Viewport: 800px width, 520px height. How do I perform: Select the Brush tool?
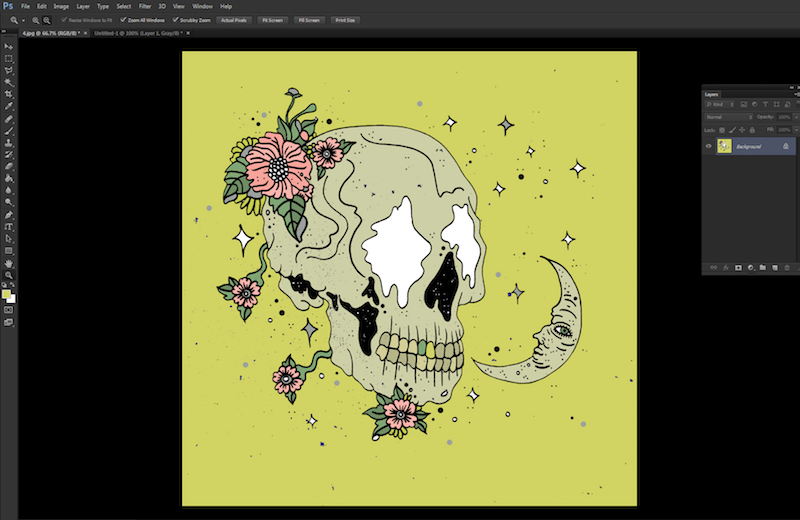click(x=9, y=131)
